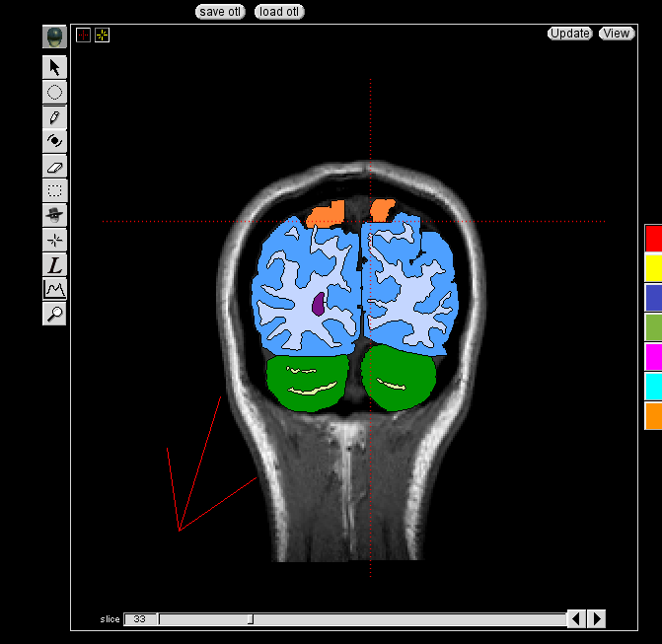Toggle the yellow crosshair display icon
The width and height of the screenshot is (662, 644).
click(x=102, y=36)
